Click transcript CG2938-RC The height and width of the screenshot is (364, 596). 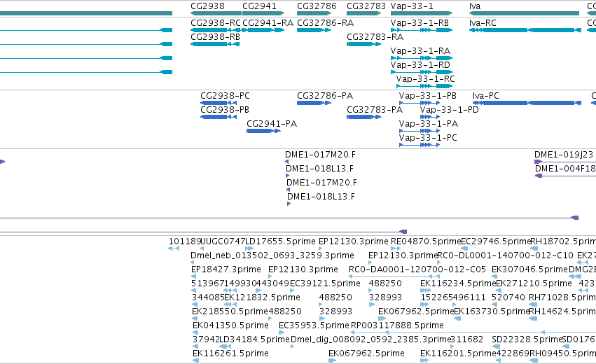coord(216,23)
